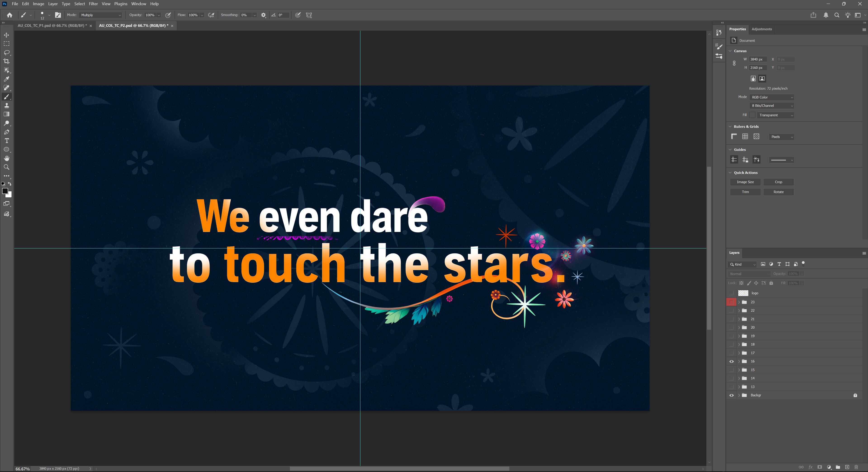This screenshot has width=868, height=472.
Task: Select the Lasso tool
Action: pyautogui.click(x=6, y=53)
